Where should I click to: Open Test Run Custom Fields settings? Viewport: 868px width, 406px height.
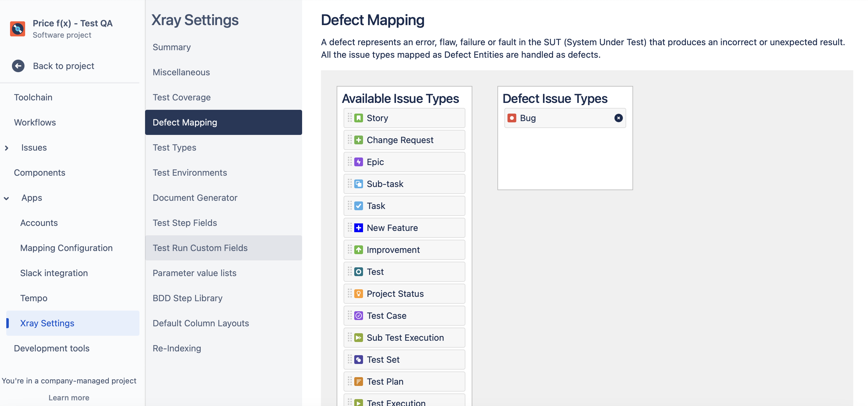[x=200, y=248]
